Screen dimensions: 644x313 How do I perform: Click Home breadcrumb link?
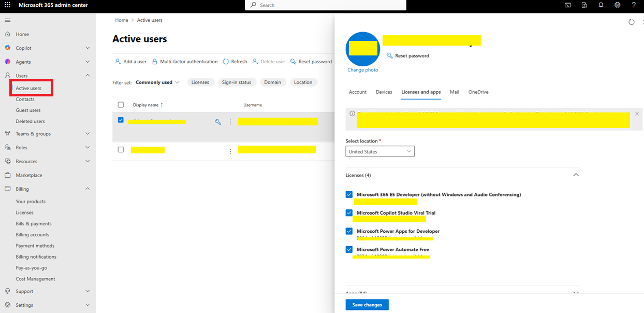coord(122,20)
